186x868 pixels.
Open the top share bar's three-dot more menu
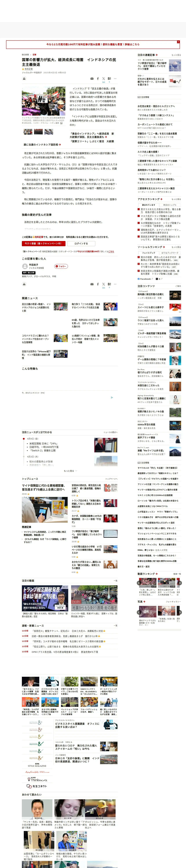(x=115, y=79)
